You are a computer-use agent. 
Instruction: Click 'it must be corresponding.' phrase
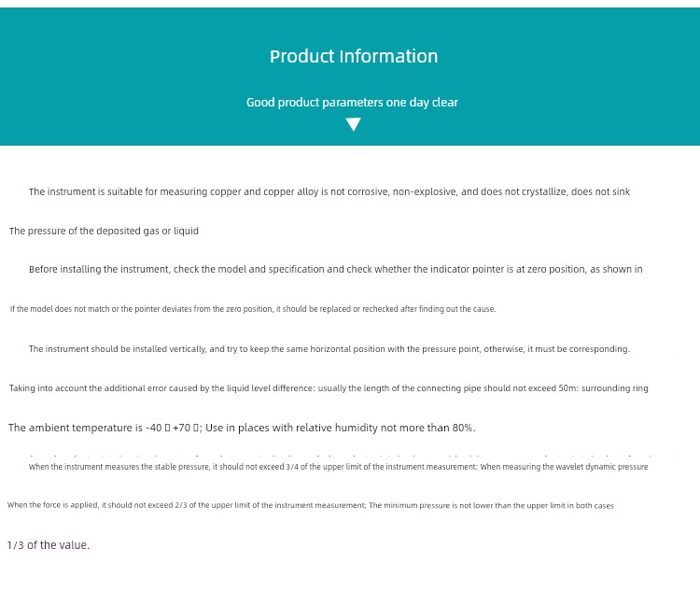pos(579,349)
